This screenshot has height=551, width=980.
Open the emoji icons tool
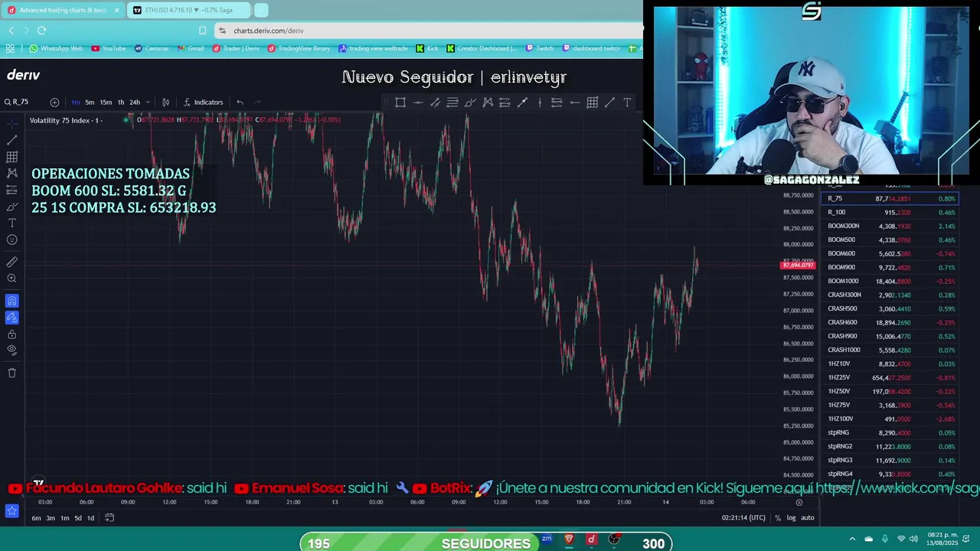point(12,240)
